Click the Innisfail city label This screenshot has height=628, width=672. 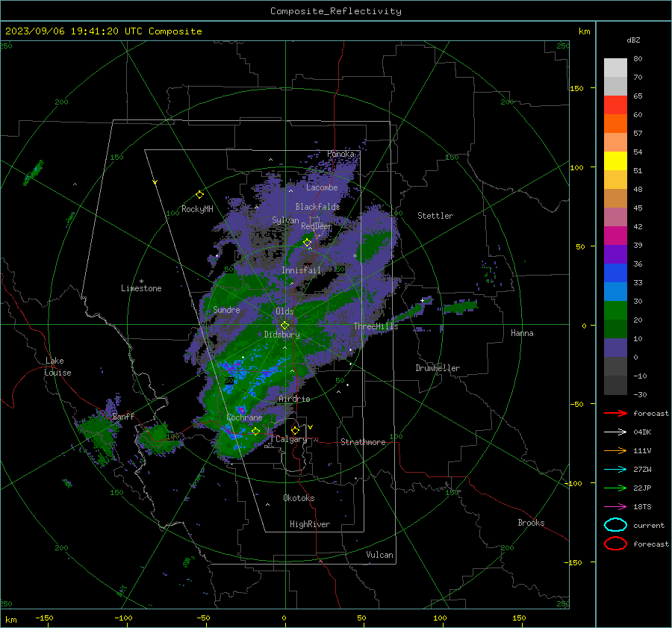(302, 270)
